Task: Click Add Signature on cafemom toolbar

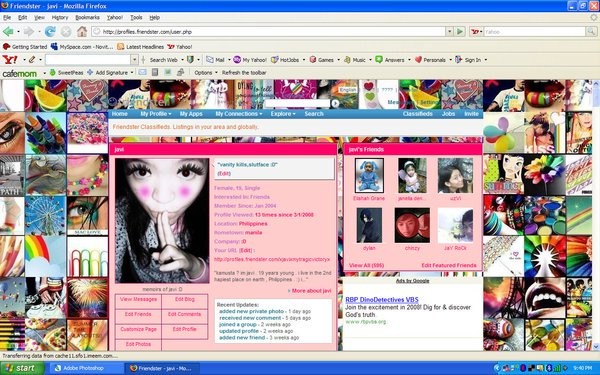Action: pyautogui.click(x=108, y=72)
